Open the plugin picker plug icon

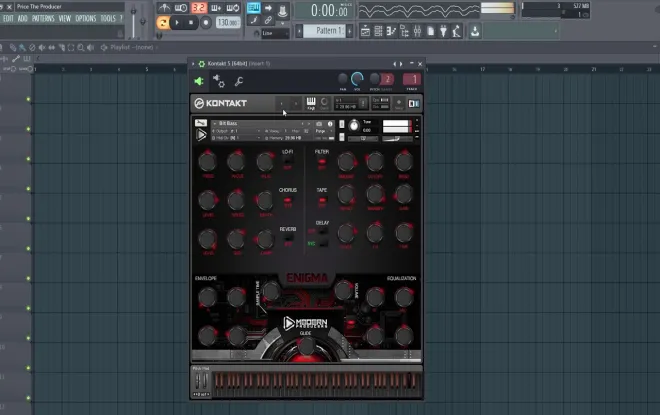(444, 31)
